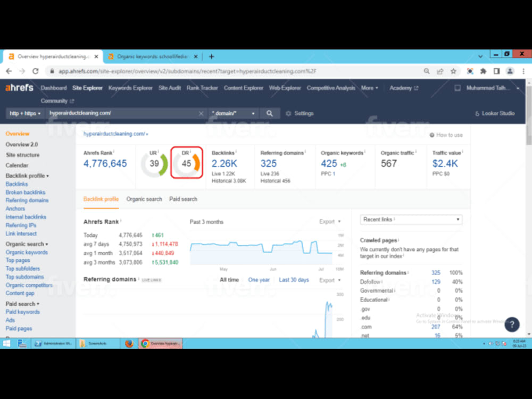This screenshot has width=532, height=399.
Task: Click the browser forward arrow
Action: tap(22, 71)
